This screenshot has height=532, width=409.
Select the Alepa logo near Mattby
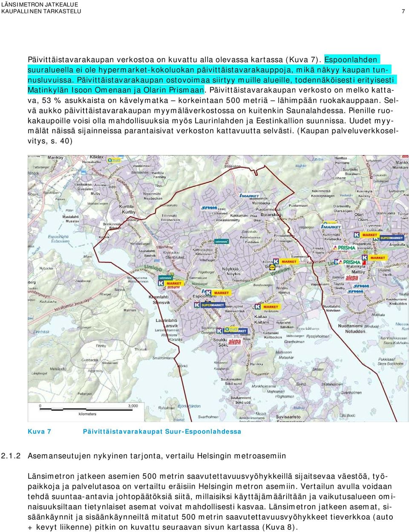(351, 278)
